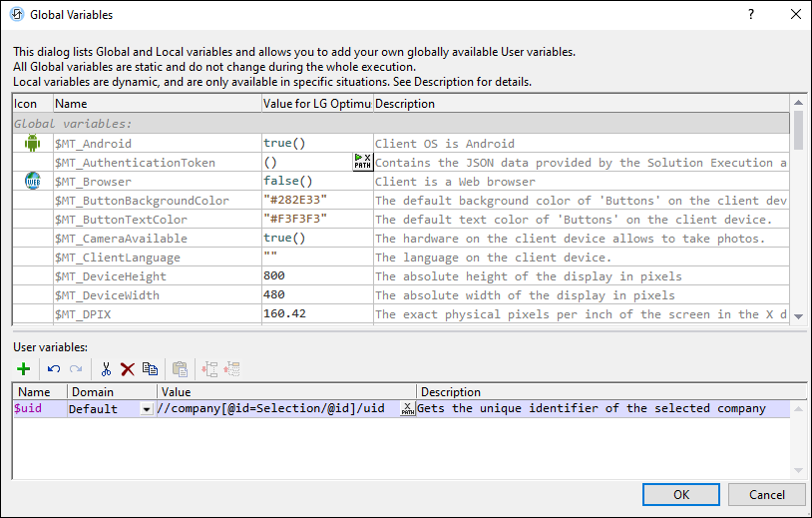
Task: Click the OK button
Action: tap(680, 494)
